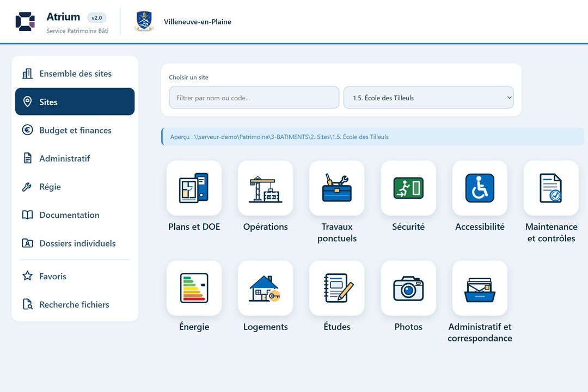Image resolution: width=588 pixels, height=392 pixels.
Task: Click the Atrium logo icon
Action: (x=25, y=21)
